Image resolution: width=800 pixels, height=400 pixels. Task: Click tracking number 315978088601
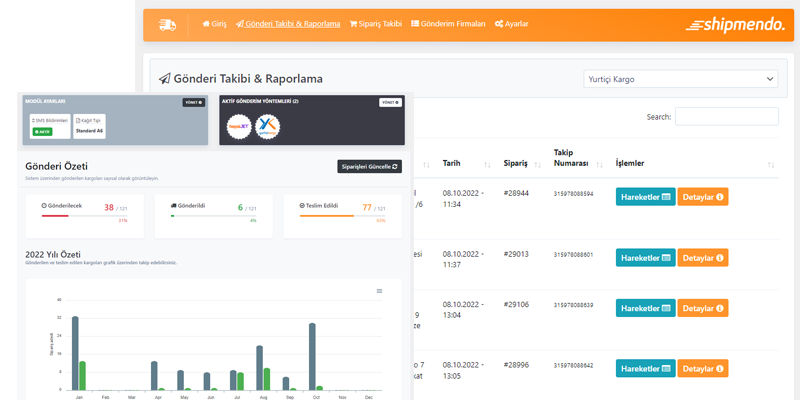(x=573, y=254)
